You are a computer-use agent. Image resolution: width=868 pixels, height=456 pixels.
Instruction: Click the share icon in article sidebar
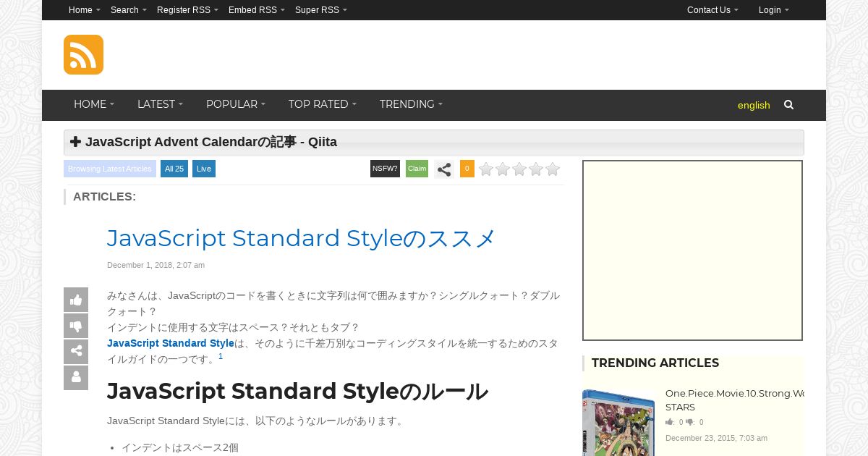tap(76, 352)
